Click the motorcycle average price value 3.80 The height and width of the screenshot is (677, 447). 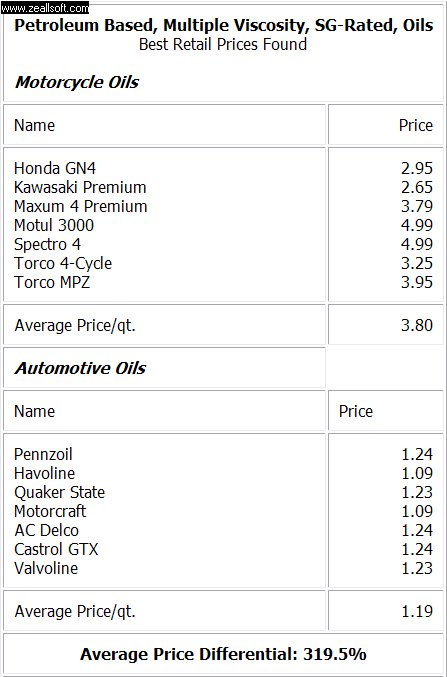tap(417, 325)
